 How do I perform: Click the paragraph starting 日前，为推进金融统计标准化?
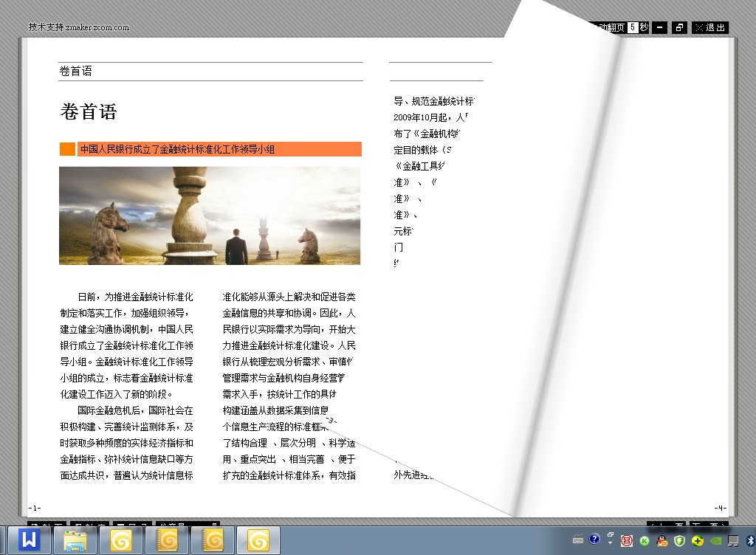126,345
